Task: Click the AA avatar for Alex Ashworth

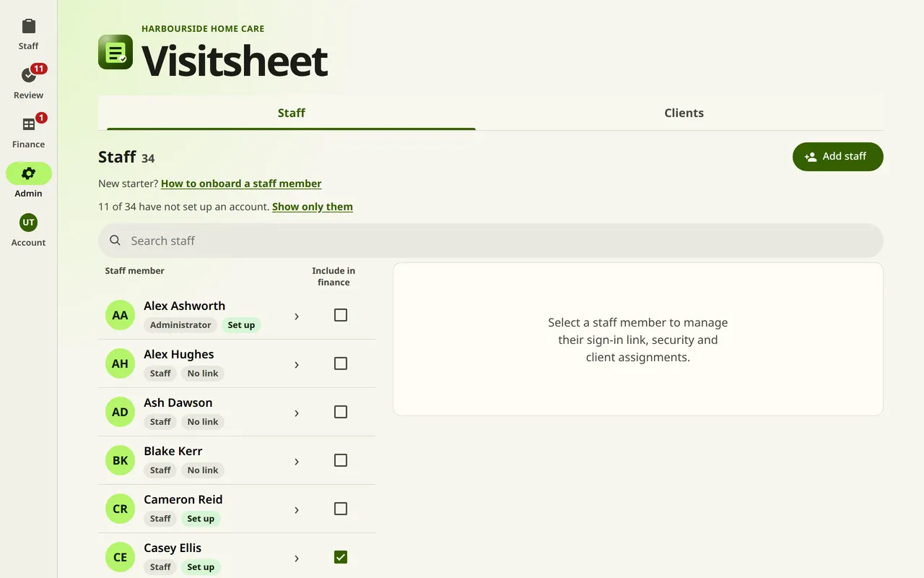Action: click(120, 315)
